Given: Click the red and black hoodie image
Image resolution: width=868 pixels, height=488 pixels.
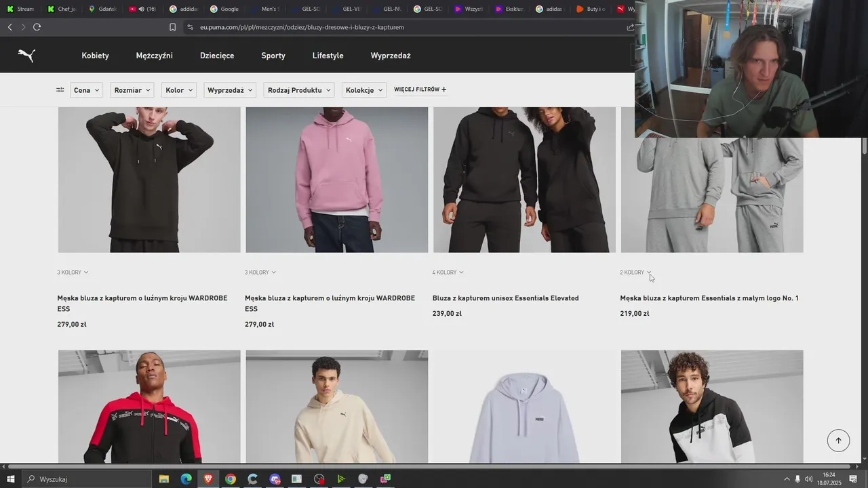Looking at the screenshot, I should click(149, 407).
